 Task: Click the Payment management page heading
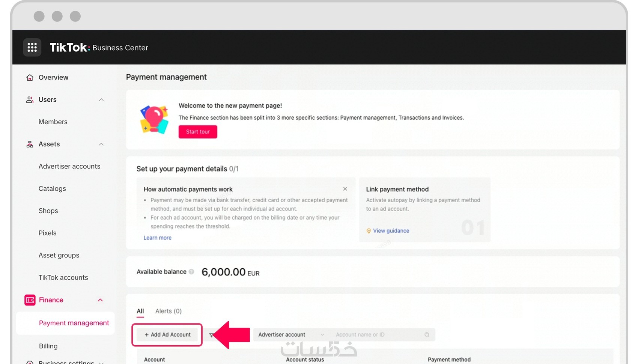166,77
